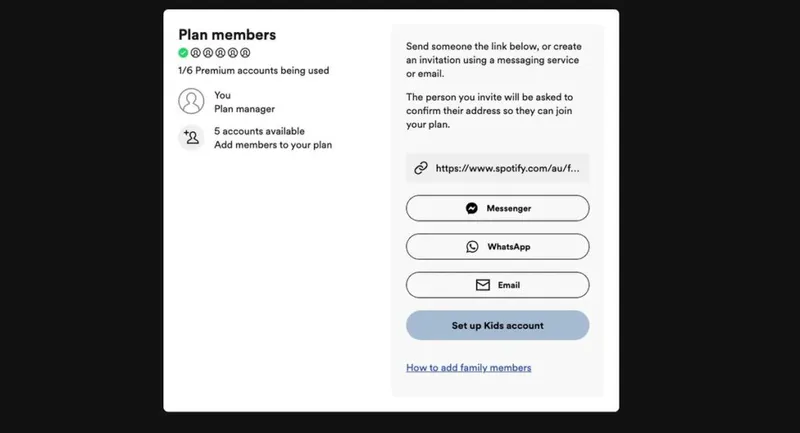Click 1/6 Premium accounts being used text
Screen dimensions: 800x433
(254, 70)
